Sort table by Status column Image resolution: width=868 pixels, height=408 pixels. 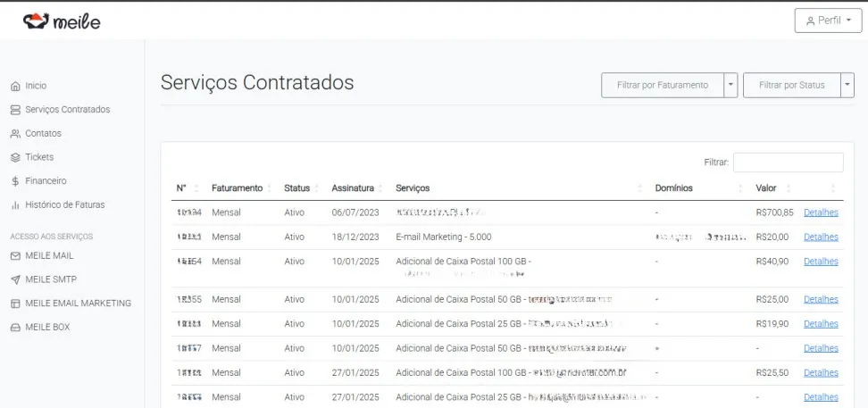(302, 188)
